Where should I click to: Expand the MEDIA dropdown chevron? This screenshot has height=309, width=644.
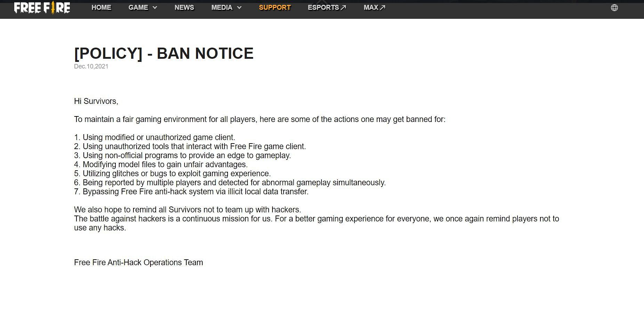pyautogui.click(x=239, y=8)
